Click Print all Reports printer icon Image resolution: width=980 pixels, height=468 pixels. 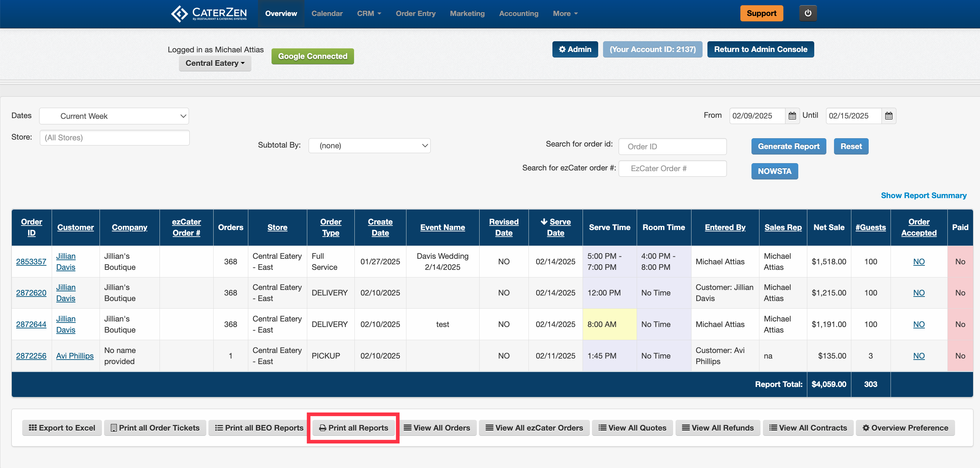(322, 428)
